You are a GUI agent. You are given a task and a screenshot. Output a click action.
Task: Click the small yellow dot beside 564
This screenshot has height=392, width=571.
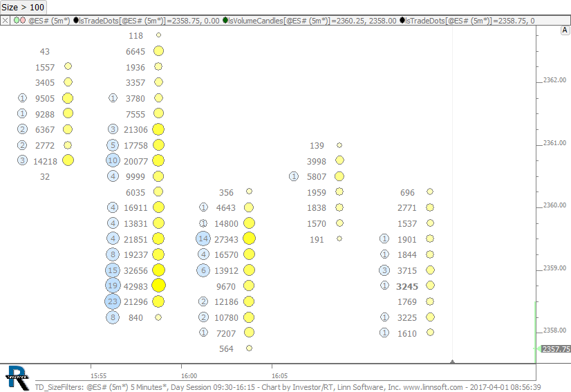[x=249, y=348]
